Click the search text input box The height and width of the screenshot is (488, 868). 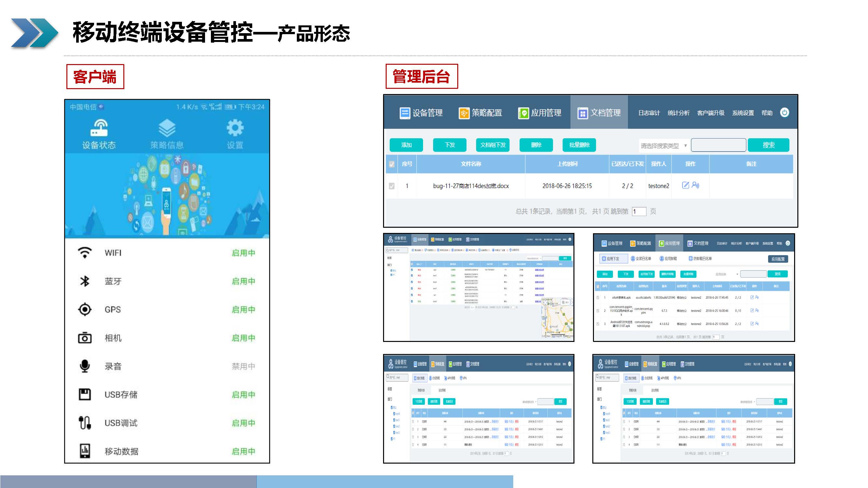pos(718,145)
